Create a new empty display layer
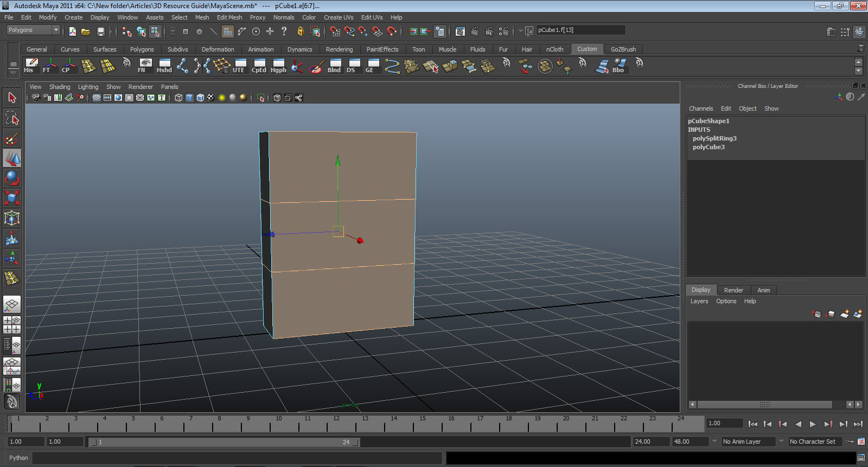Viewport: 868px width, 467px height. click(x=844, y=314)
